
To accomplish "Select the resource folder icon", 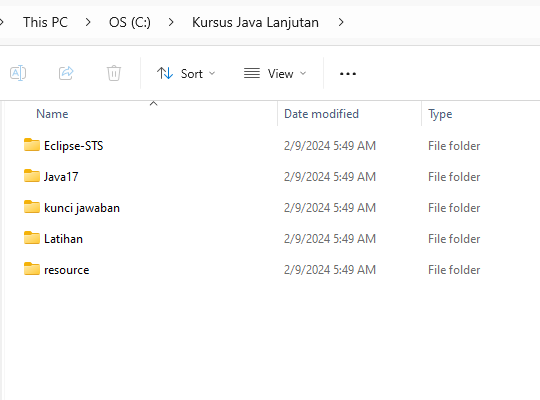I will coord(32,269).
